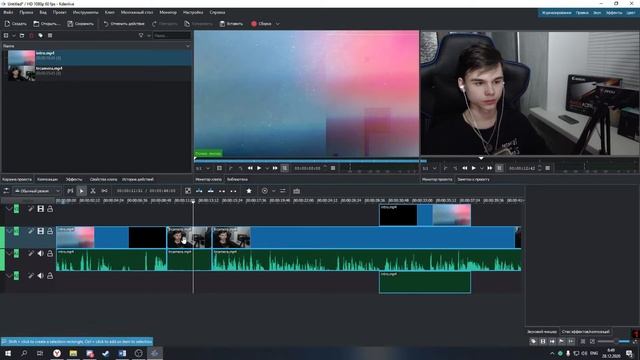This screenshot has height=360, width=640.
Task: Open the Проект menu
Action: (60, 12)
